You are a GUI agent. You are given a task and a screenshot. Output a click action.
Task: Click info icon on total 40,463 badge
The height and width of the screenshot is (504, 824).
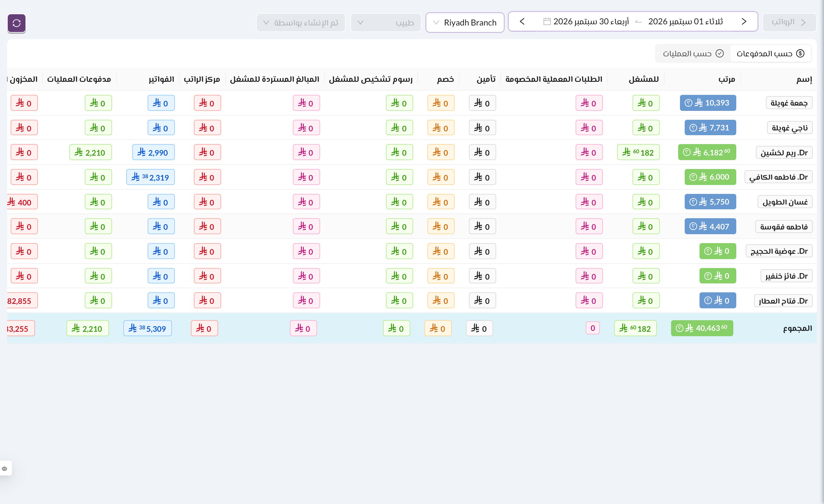click(x=679, y=328)
